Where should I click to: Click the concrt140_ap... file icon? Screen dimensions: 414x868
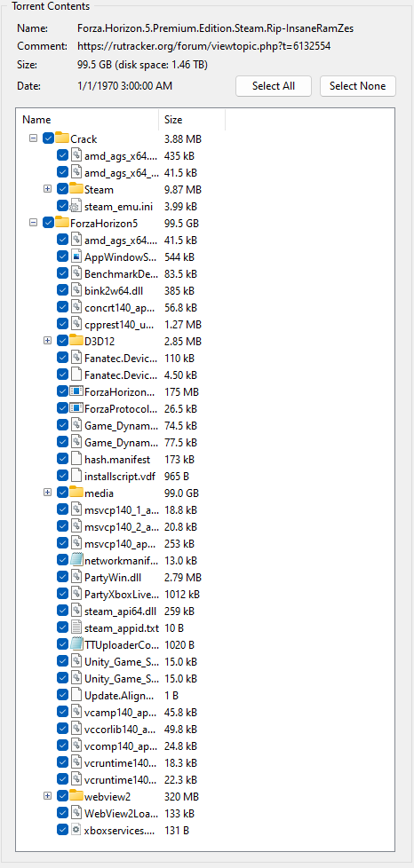[x=76, y=307]
